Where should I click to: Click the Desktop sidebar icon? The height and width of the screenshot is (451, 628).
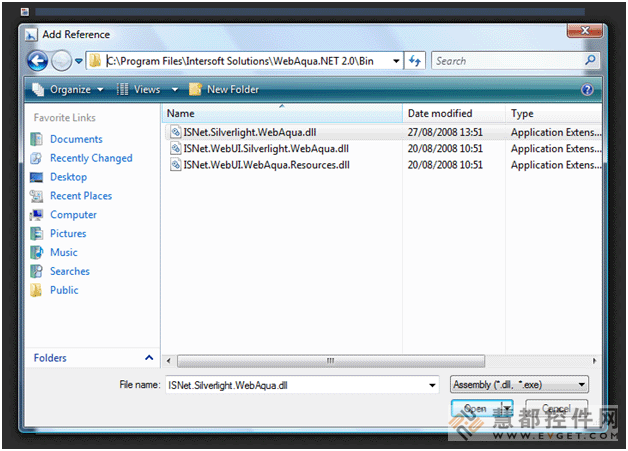click(36, 177)
